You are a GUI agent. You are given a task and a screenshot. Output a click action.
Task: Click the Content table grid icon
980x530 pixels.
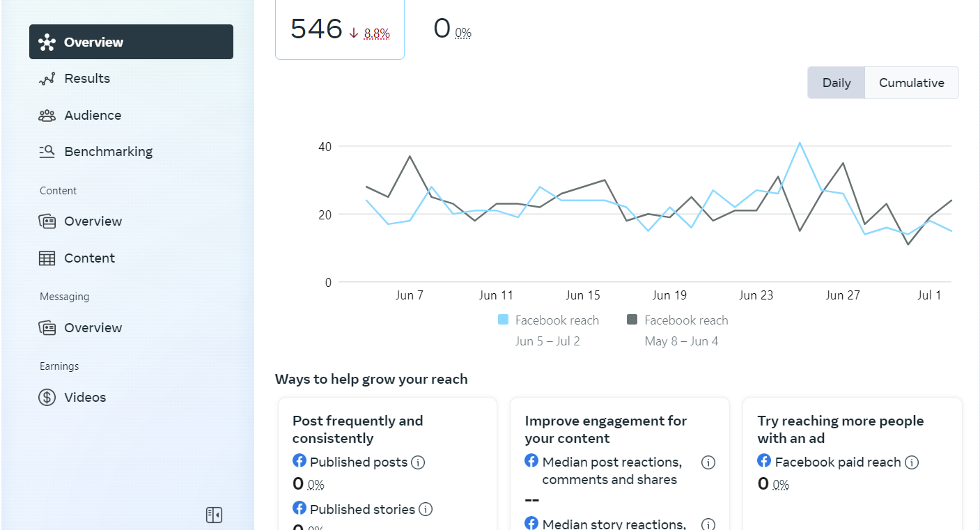47,258
